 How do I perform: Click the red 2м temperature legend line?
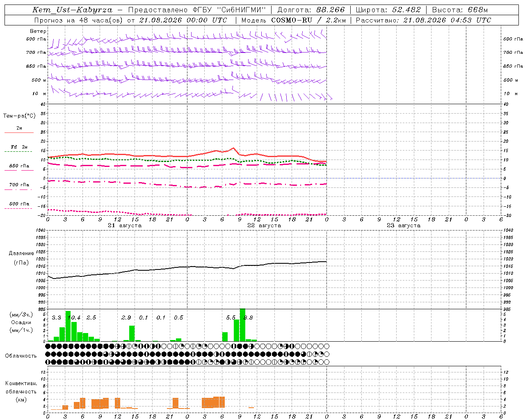[19, 132]
